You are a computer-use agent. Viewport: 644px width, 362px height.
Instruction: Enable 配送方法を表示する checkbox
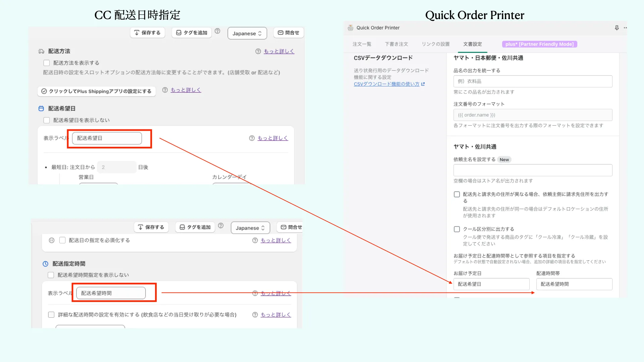pos(47,63)
